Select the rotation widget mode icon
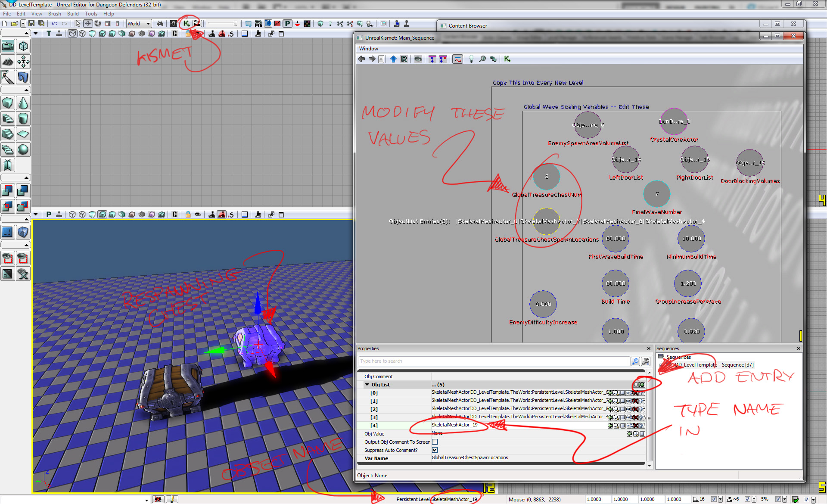The width and height of the screenshot is (827, 504). coord(98,24)
